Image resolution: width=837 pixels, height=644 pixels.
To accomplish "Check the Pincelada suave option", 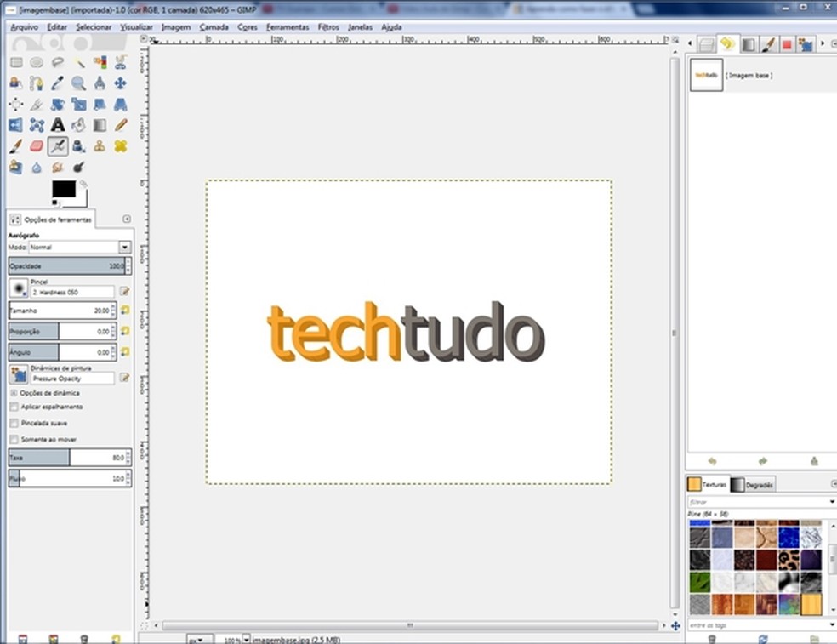I will pyautogui.click(x=13, y=423).
